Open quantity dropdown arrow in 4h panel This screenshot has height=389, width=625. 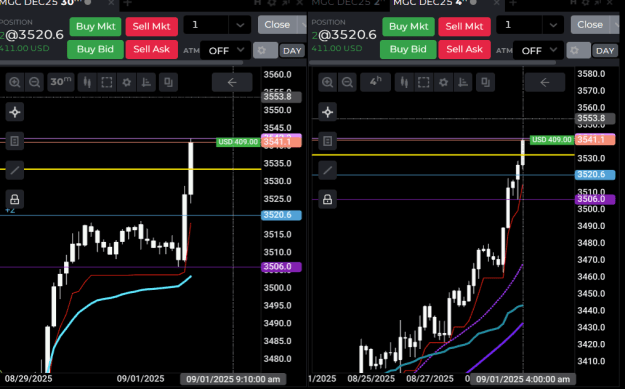(553, 25)
